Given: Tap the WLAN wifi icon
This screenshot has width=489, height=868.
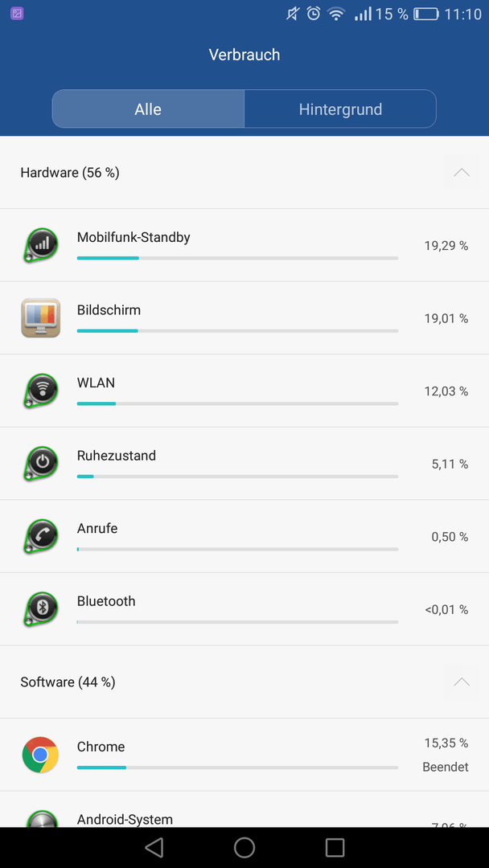Looking at the screenshot, I should tap(40, 391).
